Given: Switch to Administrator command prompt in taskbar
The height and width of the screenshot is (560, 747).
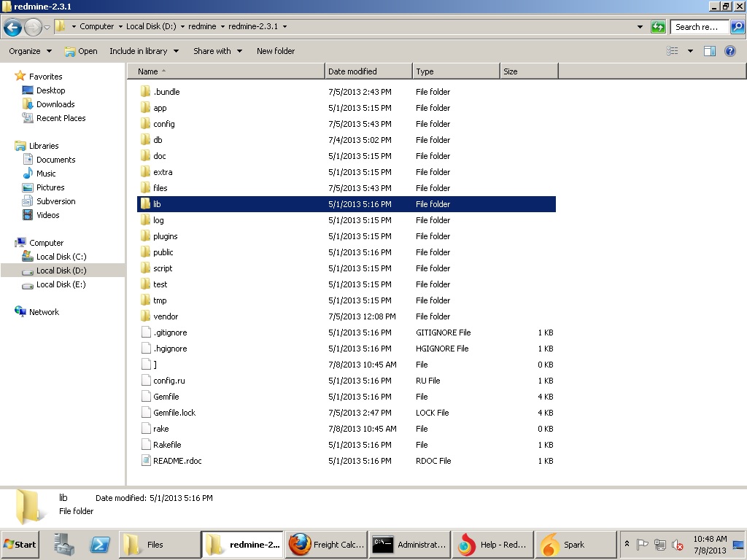Looking at the screenshot, I should click(x=409, y=544).
